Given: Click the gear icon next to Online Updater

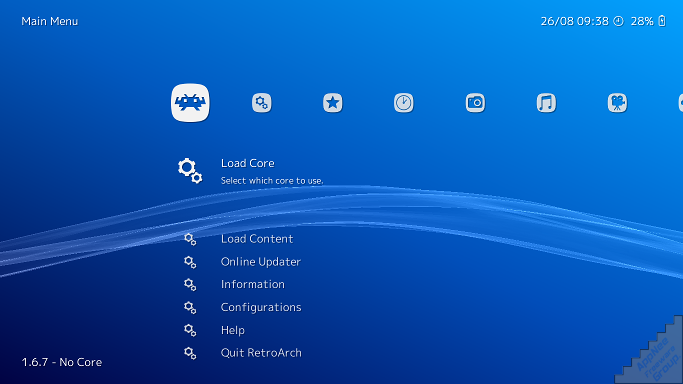Looking at the screenshot, I should coord(190,262).
